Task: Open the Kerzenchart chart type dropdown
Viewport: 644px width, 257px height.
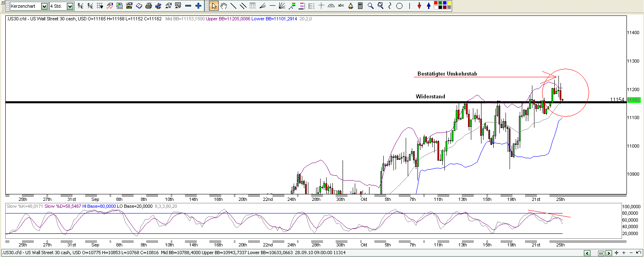Action: tap(44, 6)
